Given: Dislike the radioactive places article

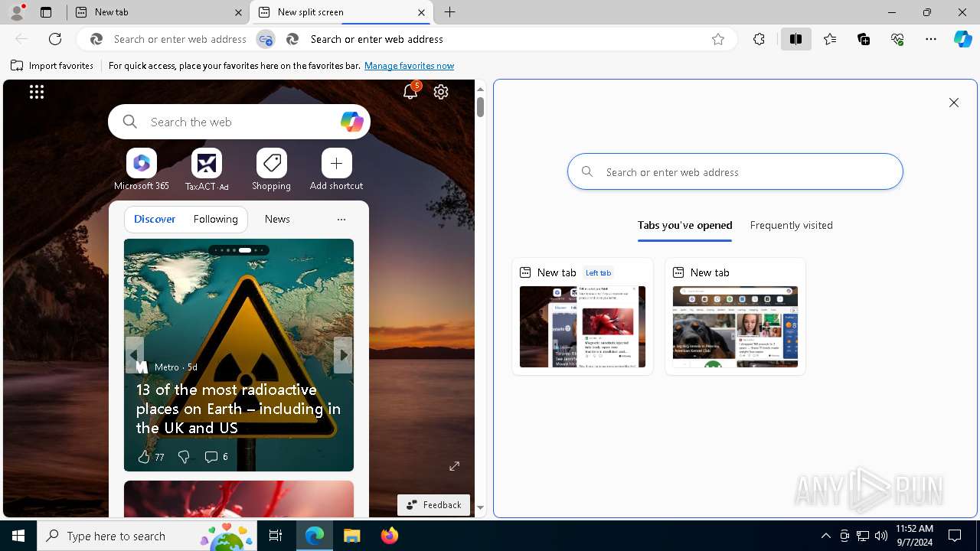Looking at the screenshot, I should pyautogui.click(x=184, y=457).
